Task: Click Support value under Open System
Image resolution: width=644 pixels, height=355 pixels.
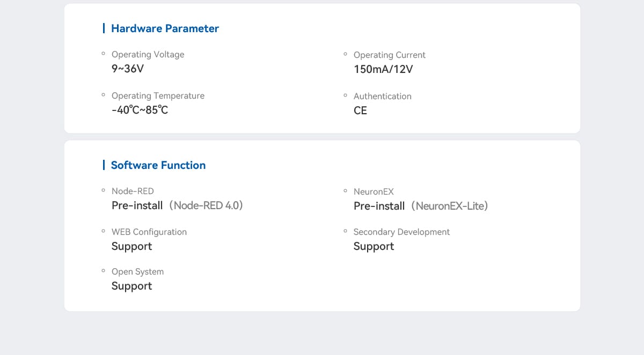Action: tap(131, 286)
